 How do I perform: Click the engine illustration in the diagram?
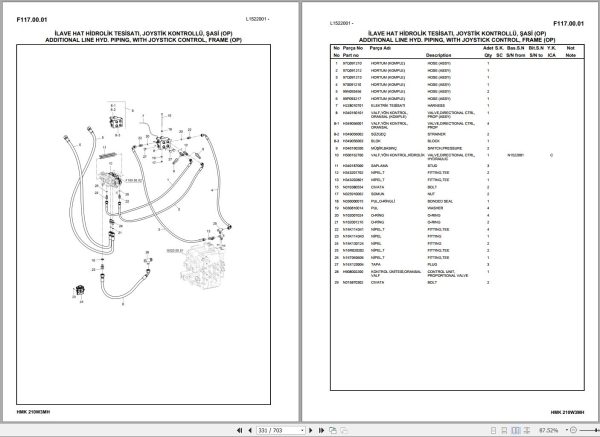[203, 266]
